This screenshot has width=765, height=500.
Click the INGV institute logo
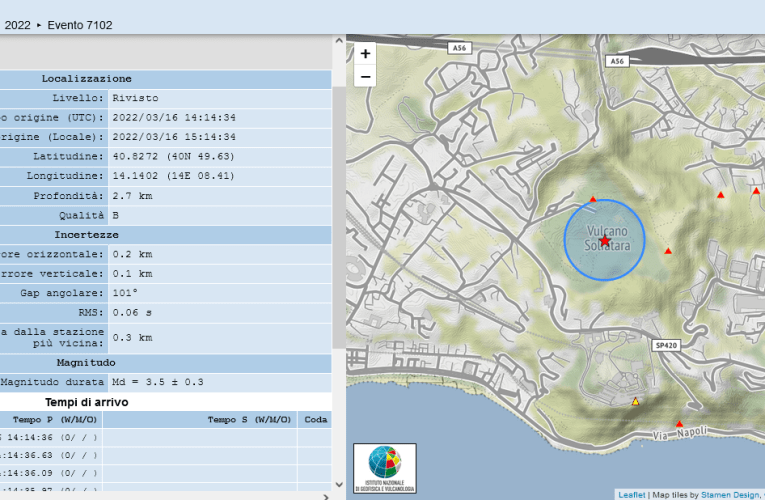pyautogui.click(x=385, y=468)
